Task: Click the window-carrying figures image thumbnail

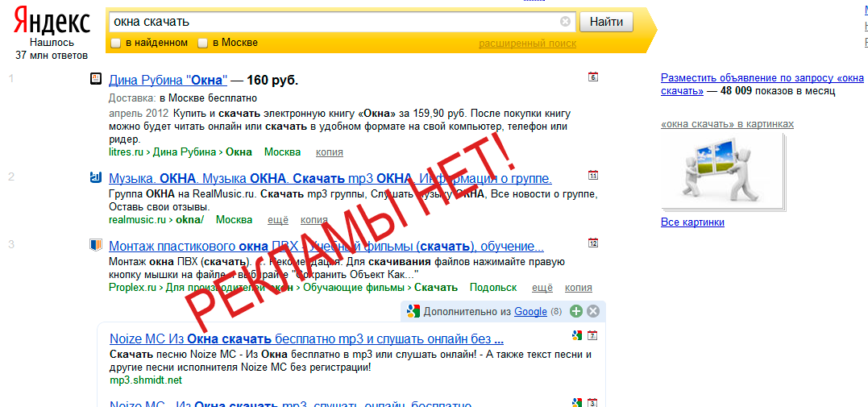Action: tap(722, 169)
